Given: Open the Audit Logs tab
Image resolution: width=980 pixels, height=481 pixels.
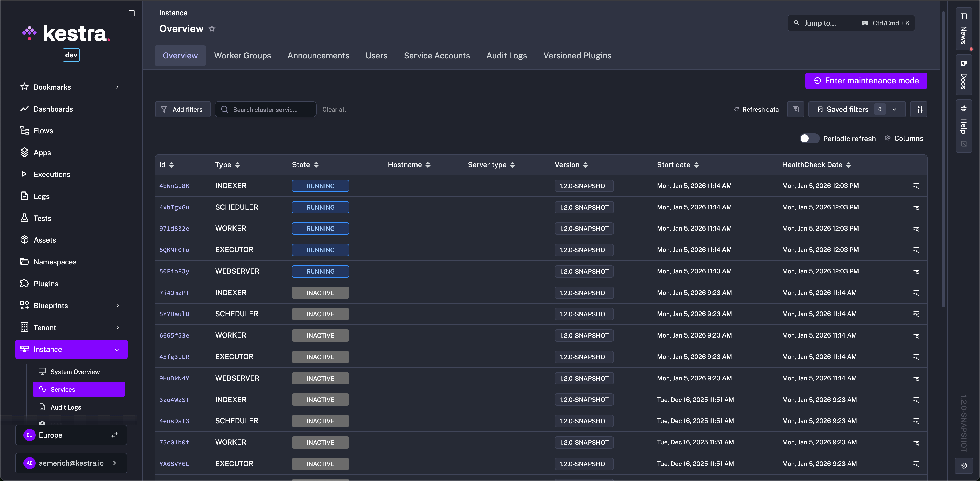Looking at the screenshot, I should pyautogui.click(x=506, y=56).
